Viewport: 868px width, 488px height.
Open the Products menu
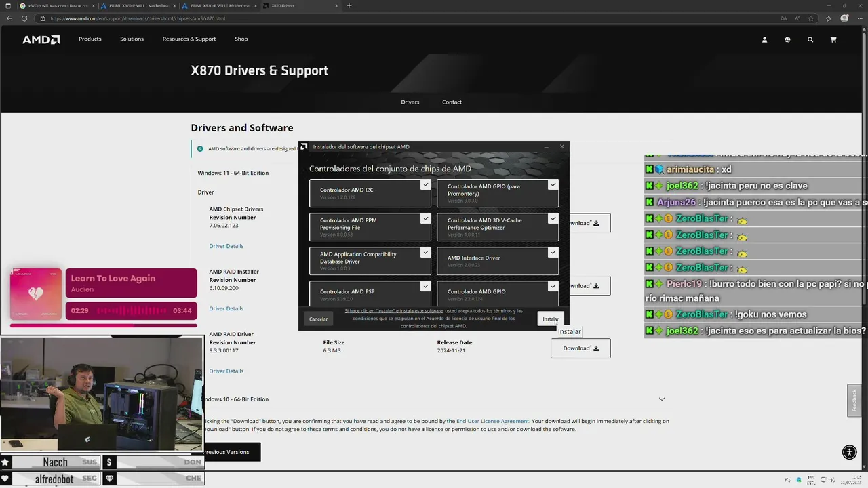click(90, 39)
